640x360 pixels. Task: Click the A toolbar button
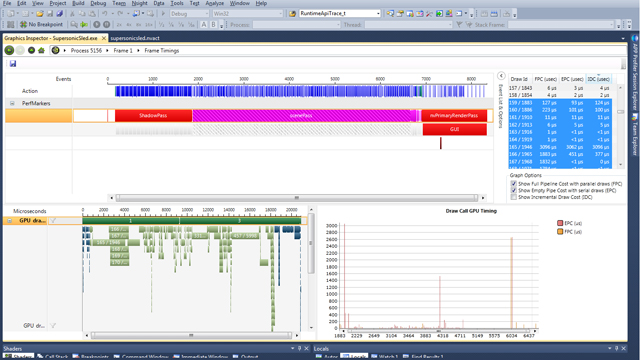coord(204,24)
